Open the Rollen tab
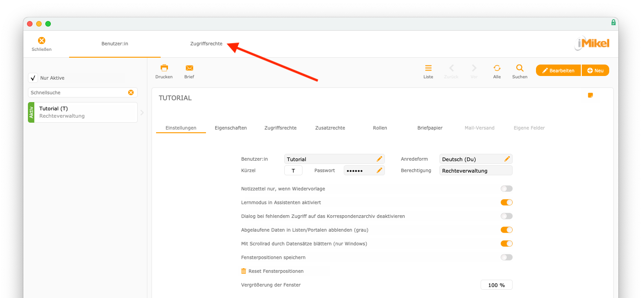Viewport: 644px width, 298px height. click(380, 128)
